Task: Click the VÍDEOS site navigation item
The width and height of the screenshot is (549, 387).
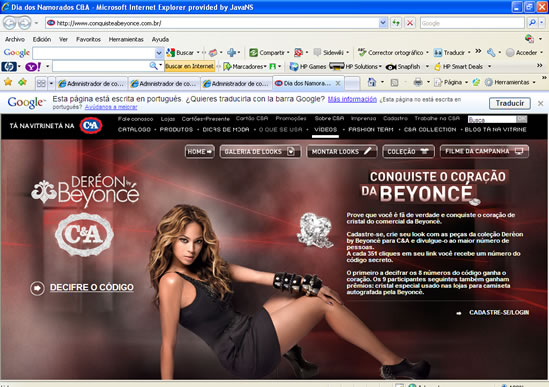Action: click(x=325, y=130)
